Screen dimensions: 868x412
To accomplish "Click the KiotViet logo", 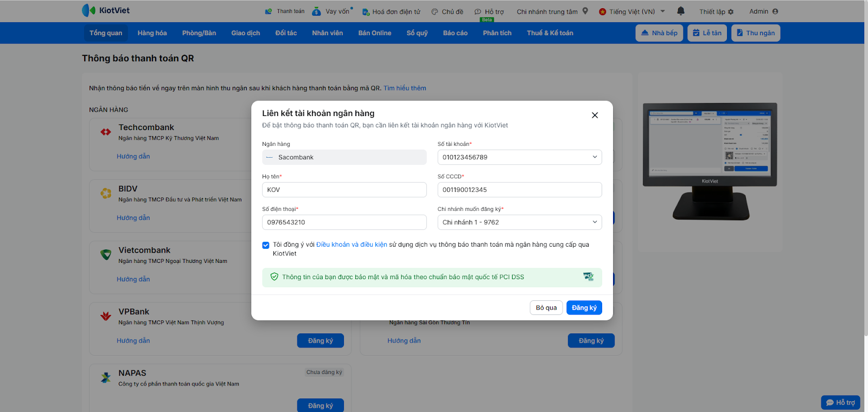I will point(106,10).
